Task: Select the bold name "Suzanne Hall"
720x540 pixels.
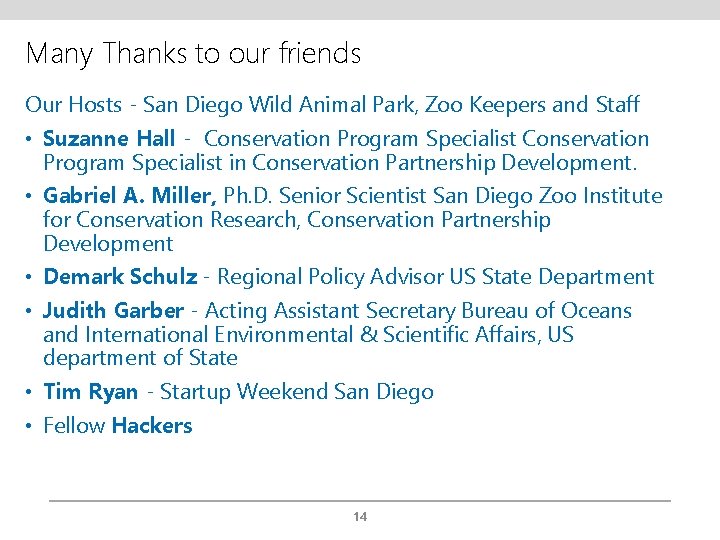Action: pyautogui.click(x=109, y=139)
